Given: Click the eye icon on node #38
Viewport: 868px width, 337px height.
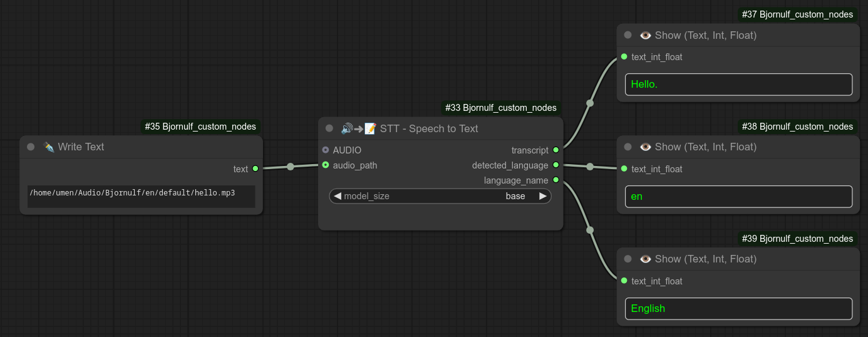Looking at the screenshot, I should [x=646, y=147].
